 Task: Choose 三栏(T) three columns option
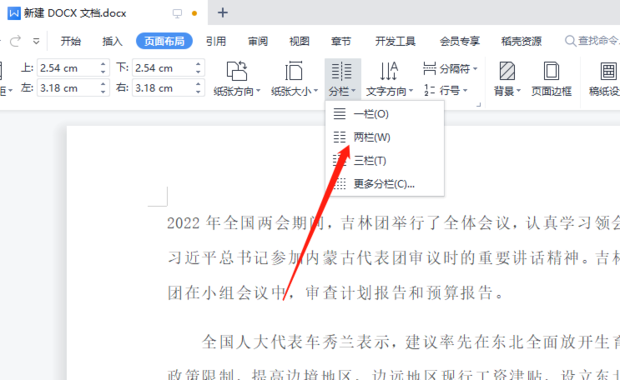(384, 161)
